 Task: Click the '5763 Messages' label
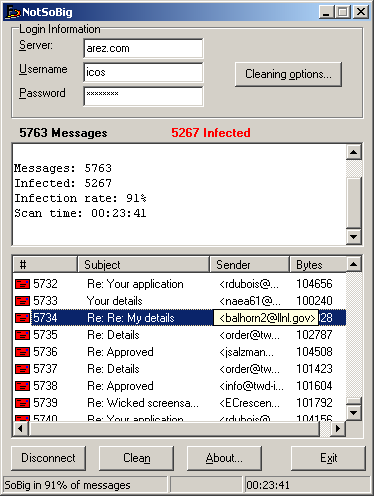pos(63,133)
